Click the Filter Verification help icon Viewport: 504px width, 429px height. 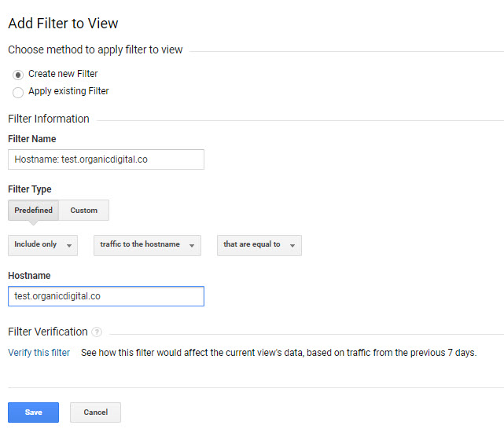pyautogui.click(x=97, y=332)
